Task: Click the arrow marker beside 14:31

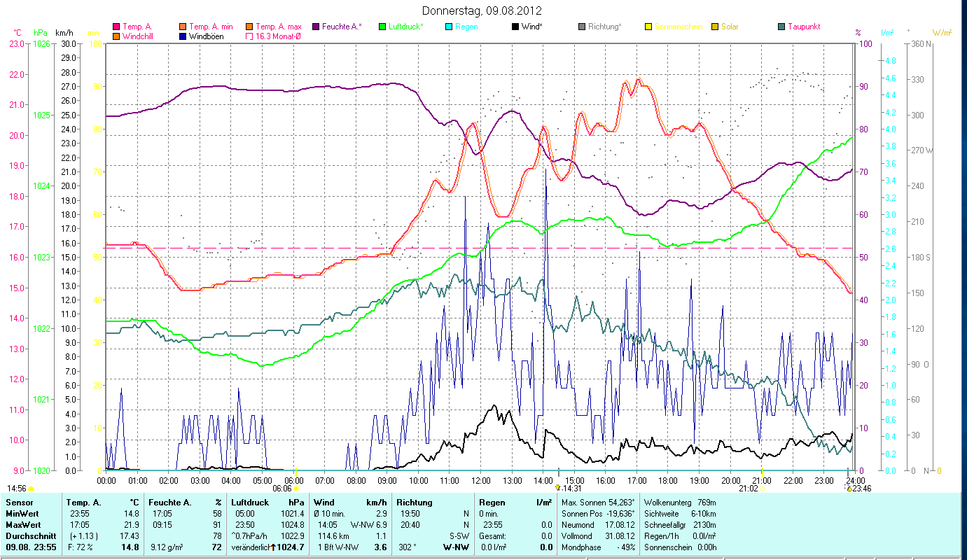Action: 557,488
